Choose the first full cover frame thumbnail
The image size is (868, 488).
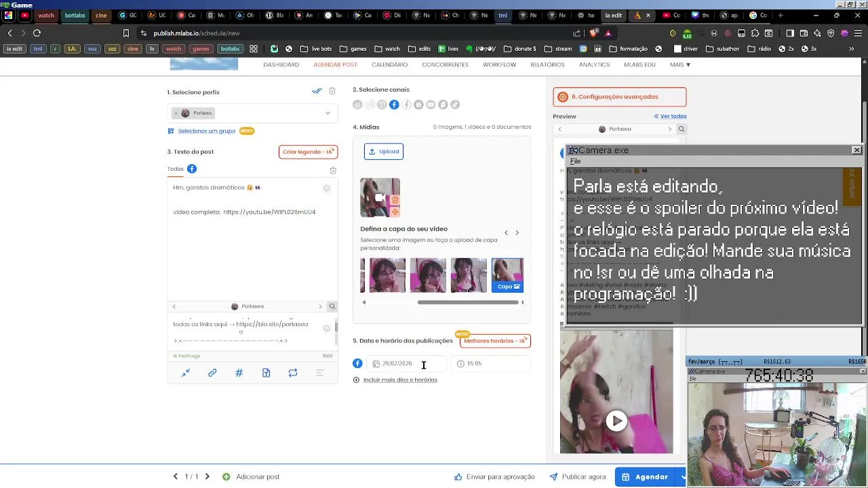point(387,275)
